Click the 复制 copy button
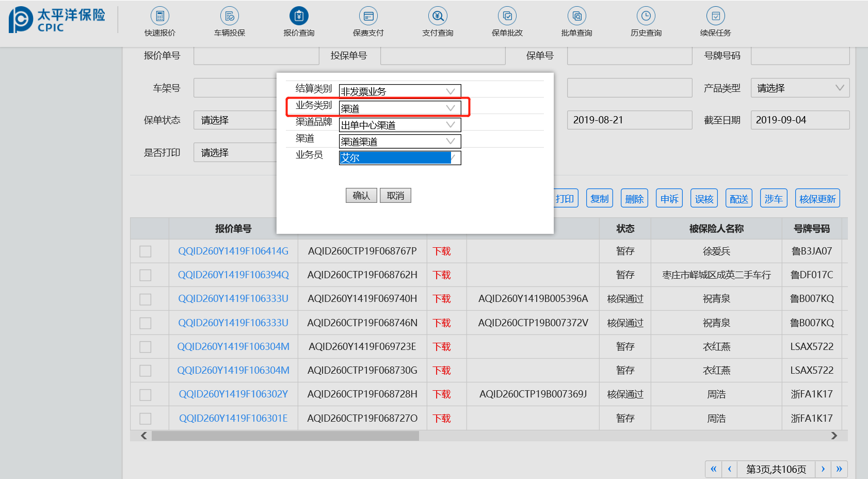868x479 pixels. coord(600,198)
